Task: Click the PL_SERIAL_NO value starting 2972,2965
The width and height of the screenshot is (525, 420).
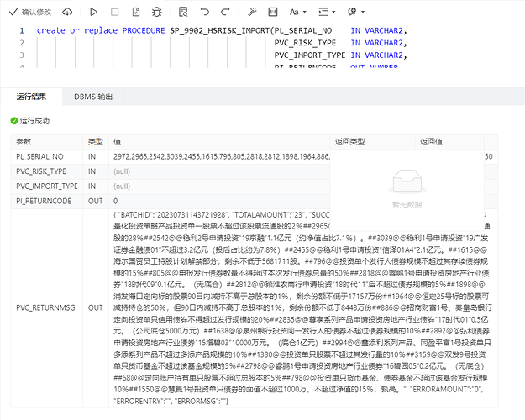Action: coord(221,156)
